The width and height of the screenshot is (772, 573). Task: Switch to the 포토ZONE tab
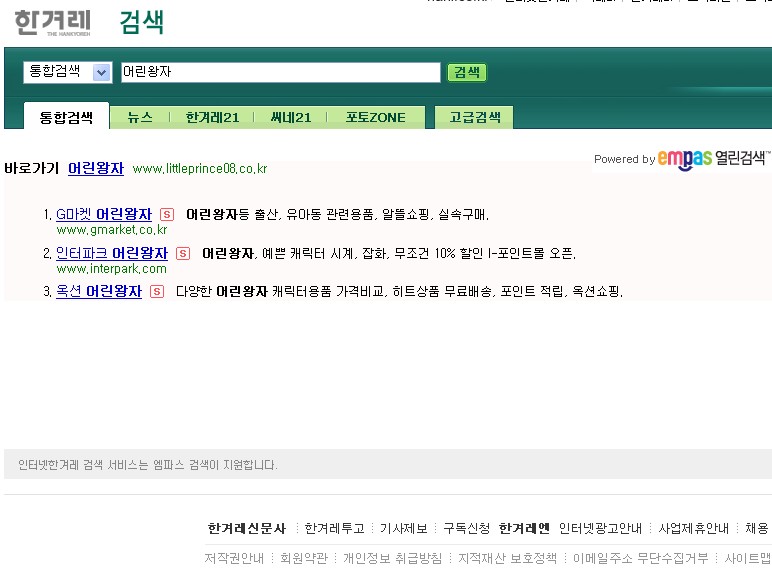376,117
